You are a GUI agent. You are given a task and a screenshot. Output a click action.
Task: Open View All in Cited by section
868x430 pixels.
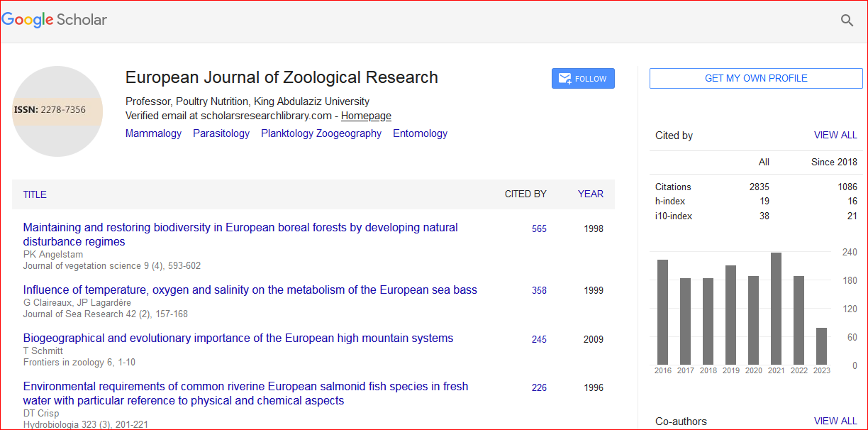click(x=835, y=136)
